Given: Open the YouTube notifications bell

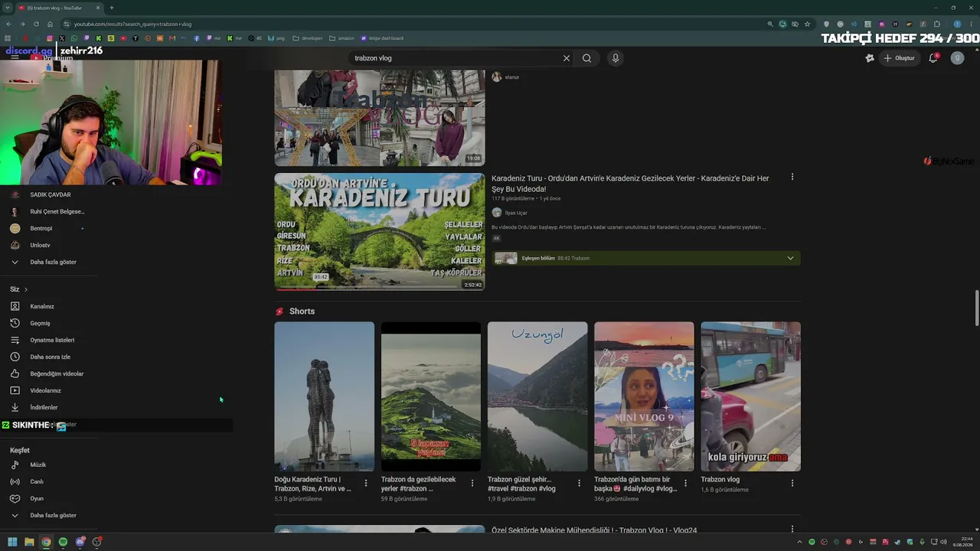Looking at the screenshot, I should [x=933, y=58].
